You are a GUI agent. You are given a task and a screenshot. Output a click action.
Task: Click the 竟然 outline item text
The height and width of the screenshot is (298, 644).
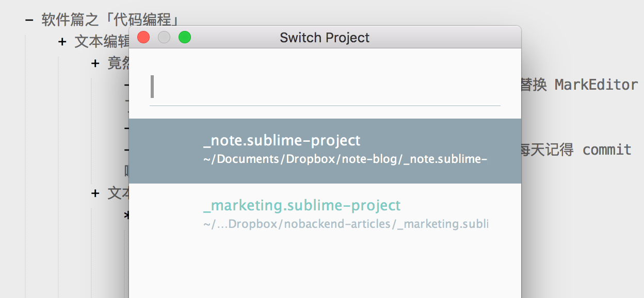pyautogui.click(x=118, y=63)
